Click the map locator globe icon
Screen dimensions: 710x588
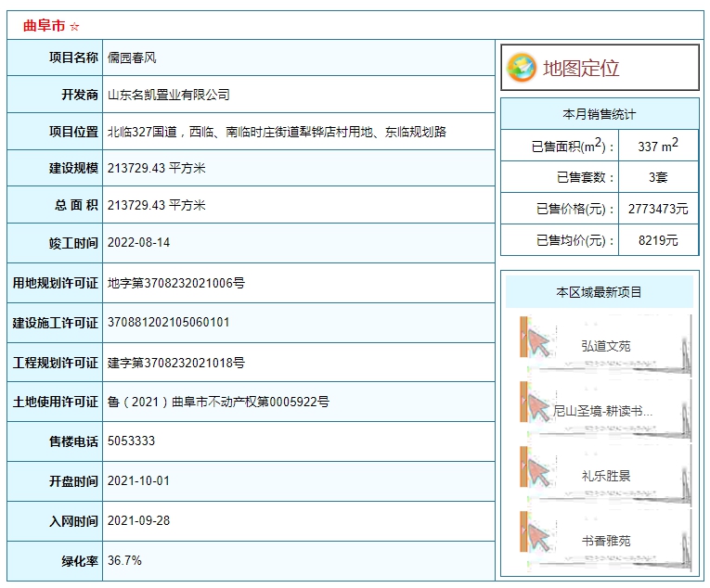tap(522, 68)
